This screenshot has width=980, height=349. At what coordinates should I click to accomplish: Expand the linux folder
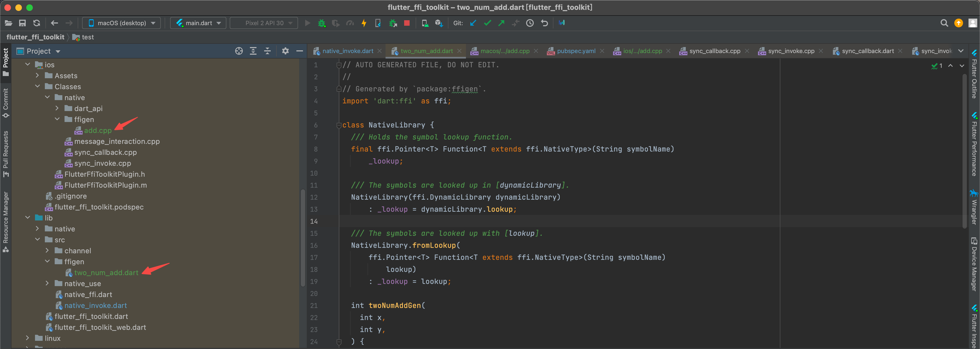[27, 338]
